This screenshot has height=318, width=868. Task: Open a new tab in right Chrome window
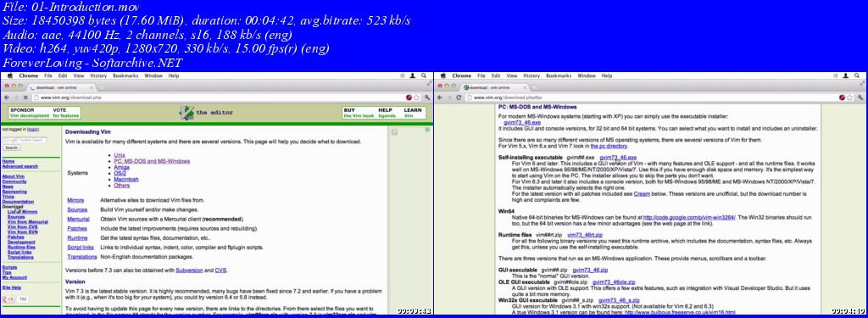(x=535, y=87)
